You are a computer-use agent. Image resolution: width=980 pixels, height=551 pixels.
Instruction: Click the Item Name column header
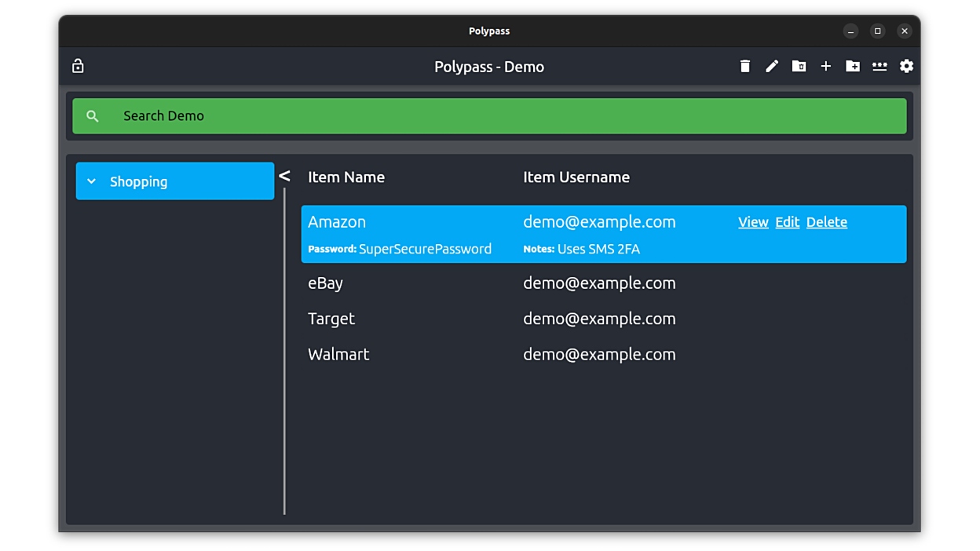click(x=346, y=177)
